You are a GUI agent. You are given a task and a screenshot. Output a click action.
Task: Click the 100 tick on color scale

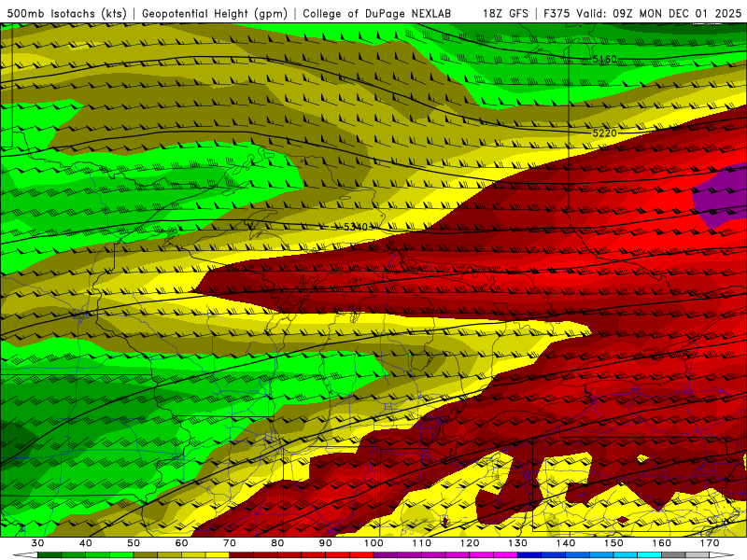click(x=374, y=543)
